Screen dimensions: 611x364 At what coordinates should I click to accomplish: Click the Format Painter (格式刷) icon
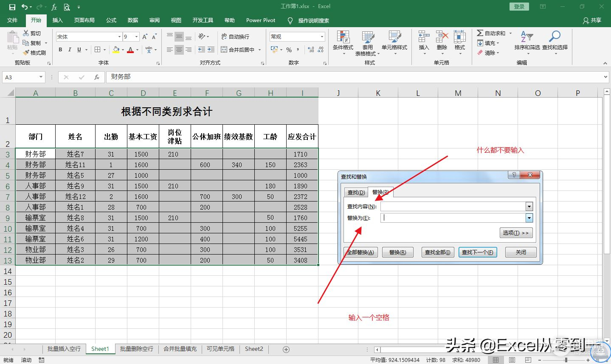point(26,53)
